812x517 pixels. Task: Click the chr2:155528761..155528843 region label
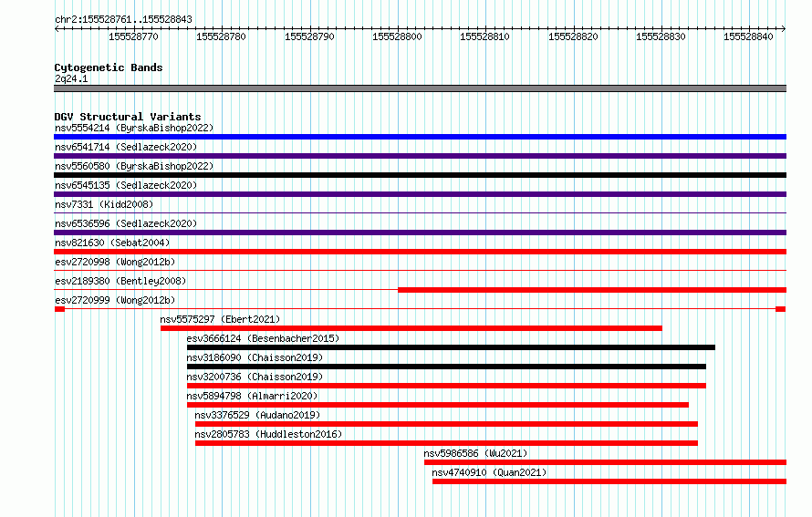pos(123,19)
